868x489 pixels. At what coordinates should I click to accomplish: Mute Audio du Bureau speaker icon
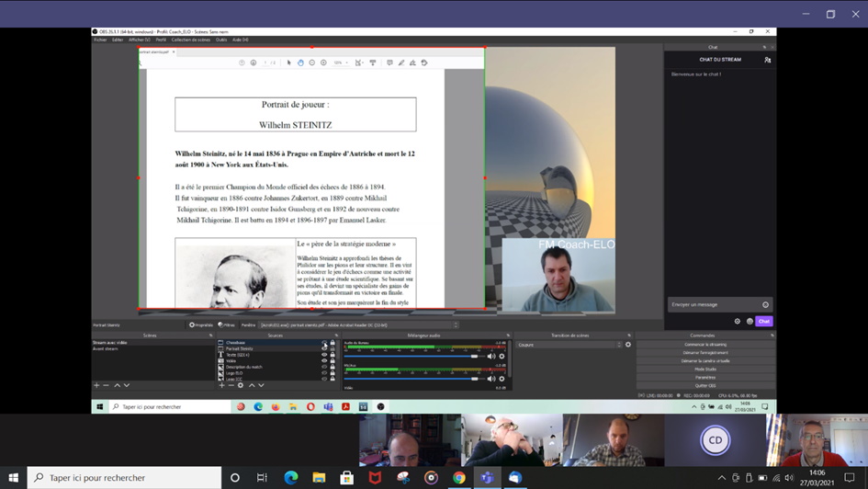[491, 357]
